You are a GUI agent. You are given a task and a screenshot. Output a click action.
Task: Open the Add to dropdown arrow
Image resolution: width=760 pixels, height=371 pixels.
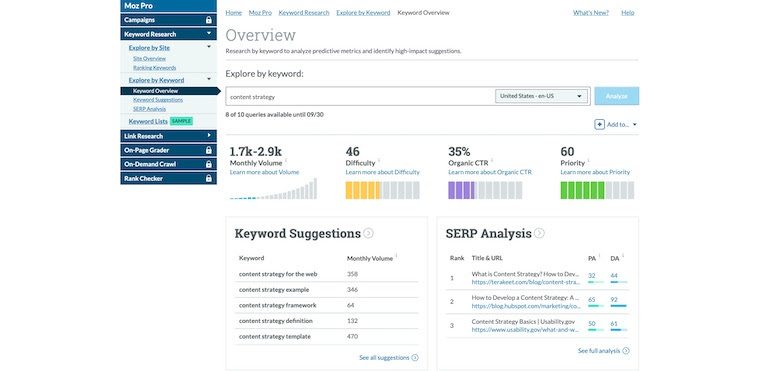pyautogui.click(x=635, y=125)
